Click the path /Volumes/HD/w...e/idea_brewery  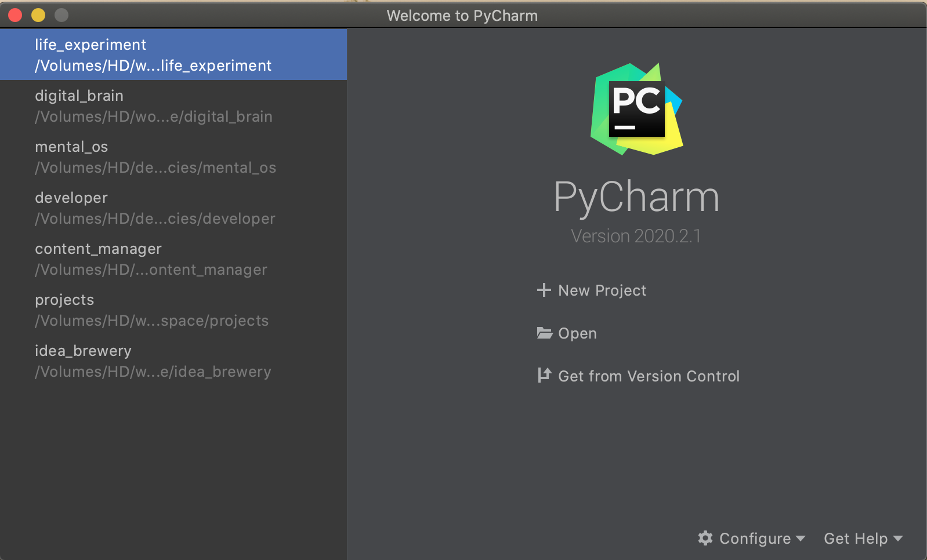153,372
